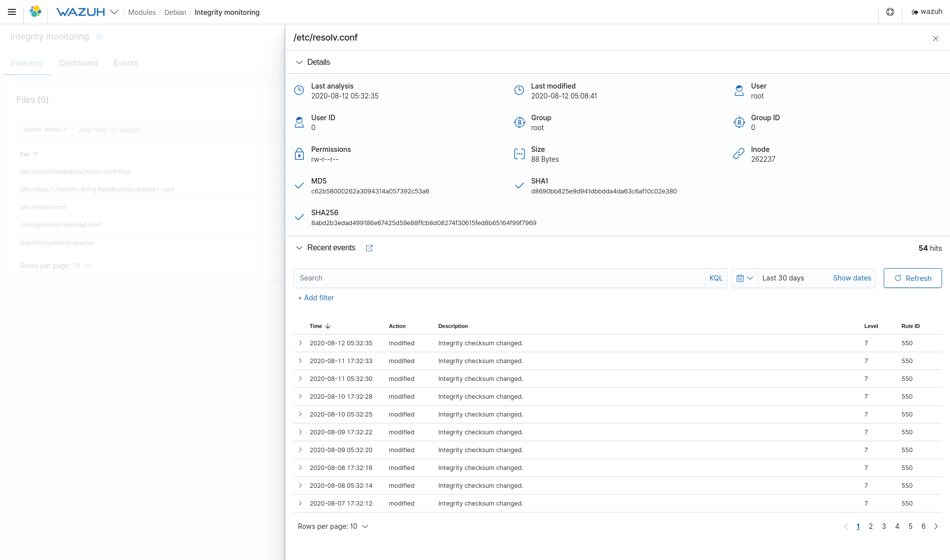Viewport: 950px width, 560px height.
Task: Go to events page 3
Action: pyautogui.click(x=884, y=526)
